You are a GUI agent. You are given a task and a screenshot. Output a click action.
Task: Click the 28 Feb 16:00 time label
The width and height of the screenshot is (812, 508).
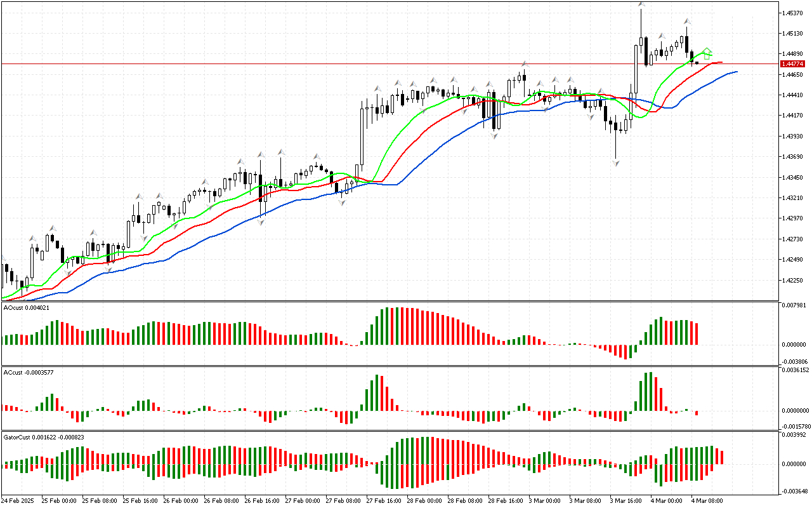506,500
